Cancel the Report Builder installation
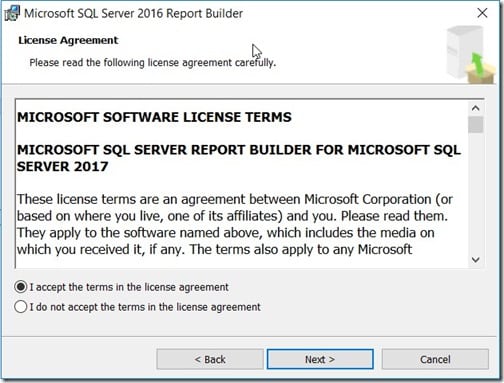 point(435,359)
